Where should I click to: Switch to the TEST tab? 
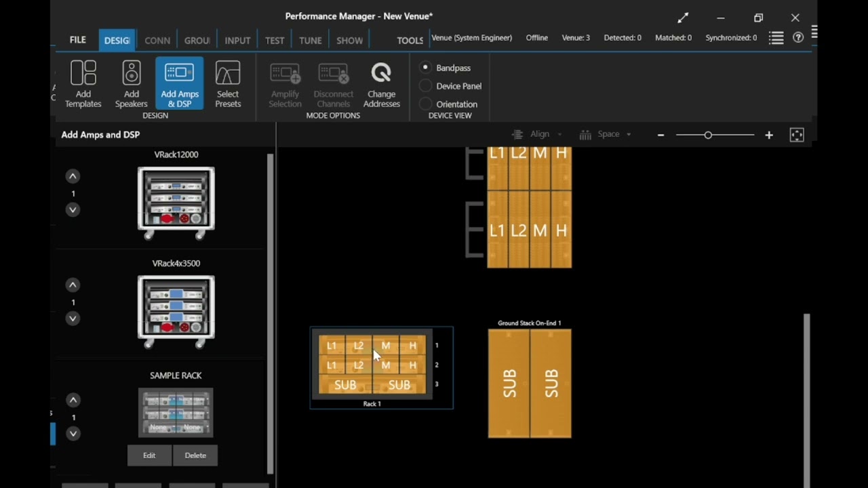point(275,41)
